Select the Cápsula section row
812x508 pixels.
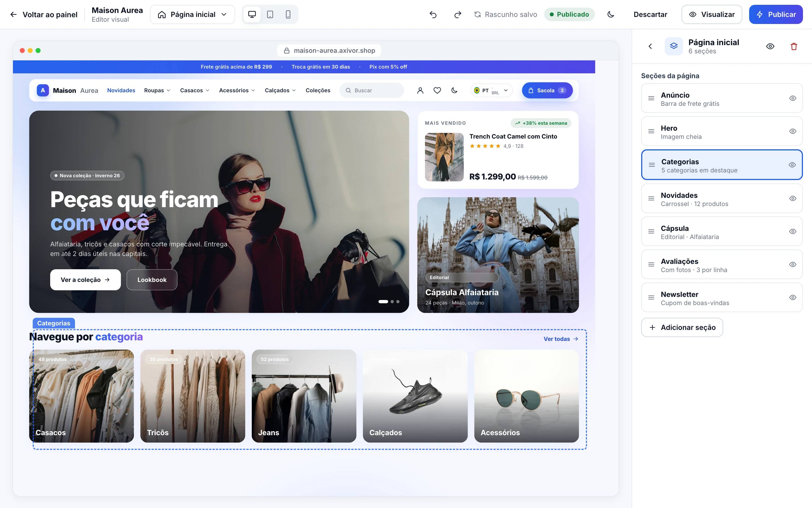pos(722,231)
